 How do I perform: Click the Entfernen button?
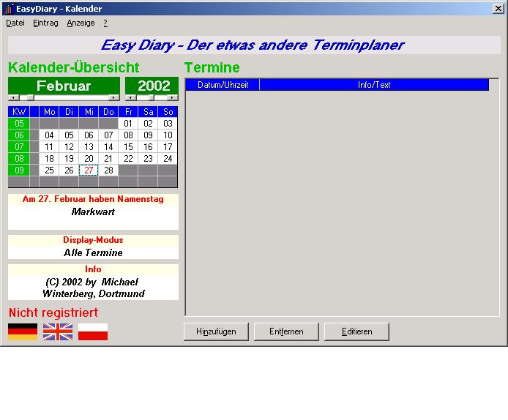click(x=286, y=331)
